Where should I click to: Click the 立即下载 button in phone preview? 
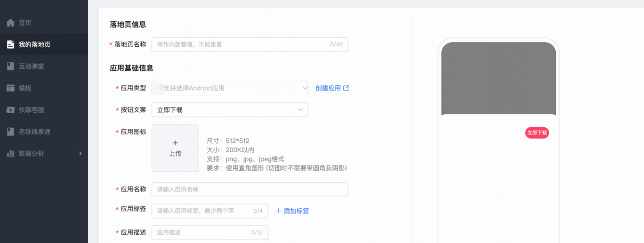point(537,133)
